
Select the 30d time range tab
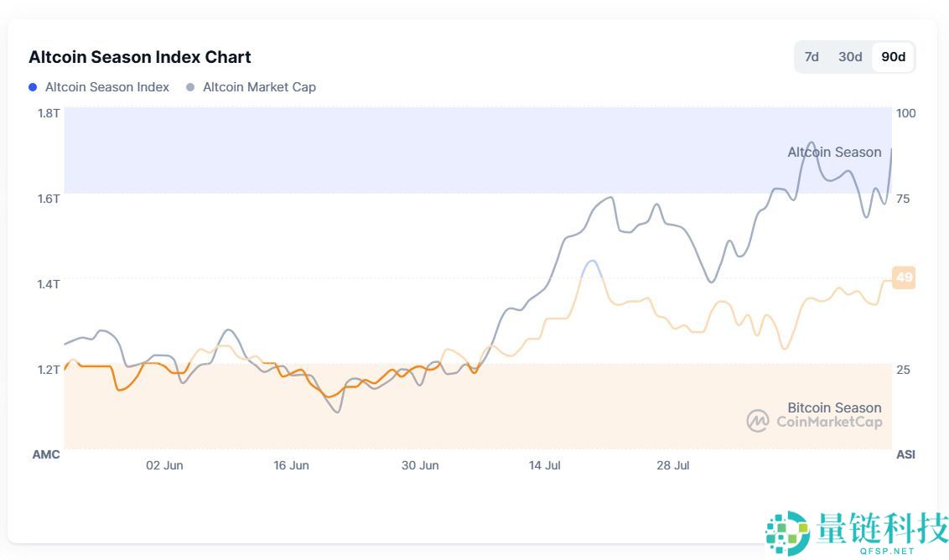(x=850, y=57)
